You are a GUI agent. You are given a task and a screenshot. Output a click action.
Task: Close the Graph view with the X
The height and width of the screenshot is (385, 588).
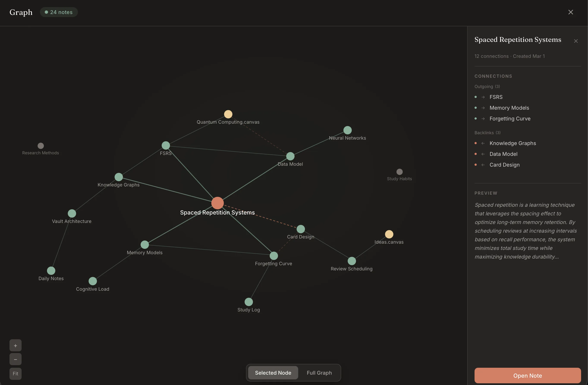[571, 12]
